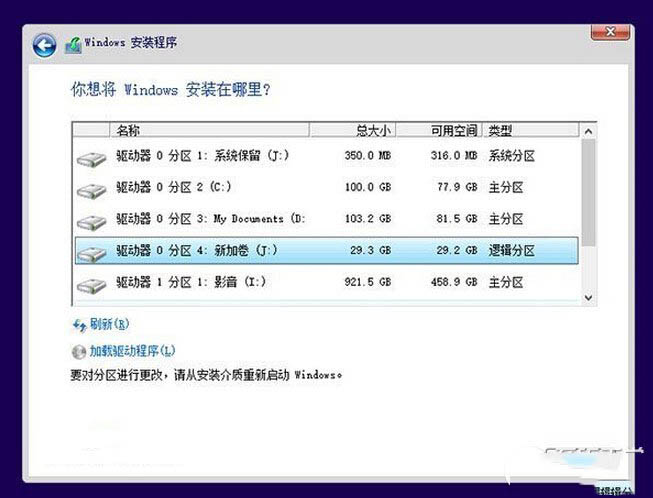This screenshot has width=653, height=498.
Task: Click the partition list scrollbar thumb
Action: [x=588, y=192]
